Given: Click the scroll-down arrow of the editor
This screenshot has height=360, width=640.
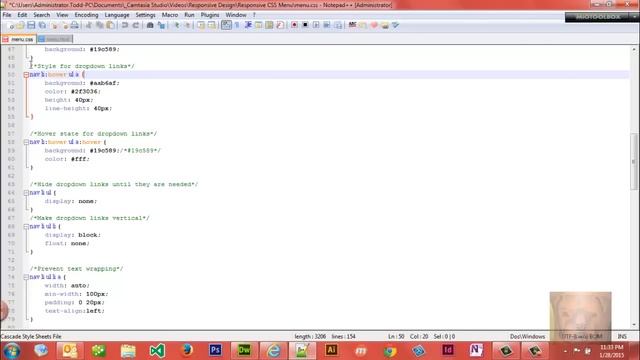Looking at the screenshot, I should click(x=634, y=325).
